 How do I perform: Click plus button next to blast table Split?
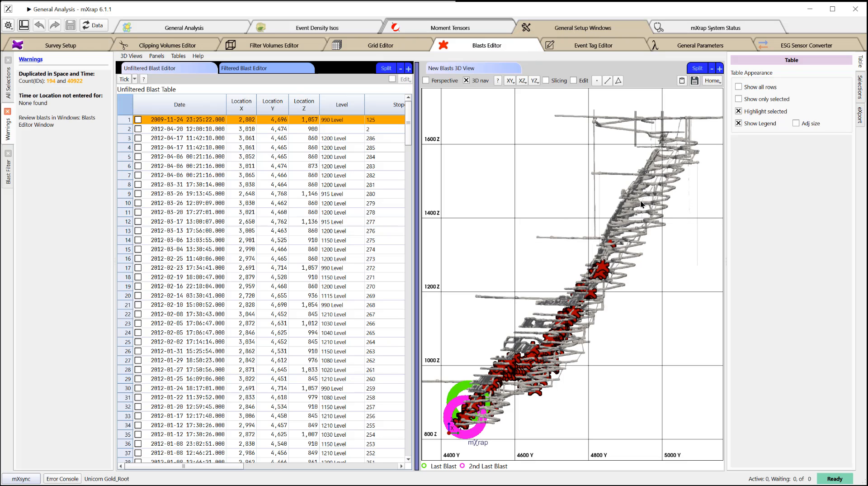pyautogui.click(x=408, y=68)
